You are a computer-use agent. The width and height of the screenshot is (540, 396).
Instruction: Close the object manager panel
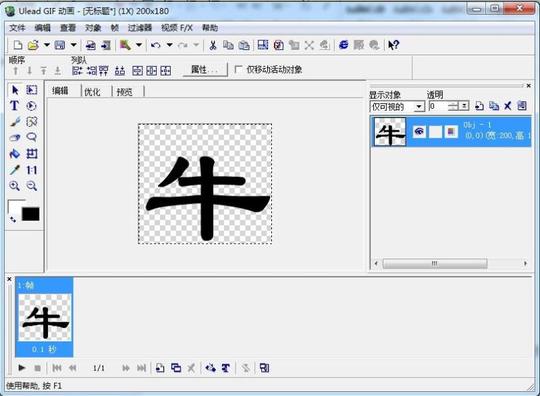[529, 85]
